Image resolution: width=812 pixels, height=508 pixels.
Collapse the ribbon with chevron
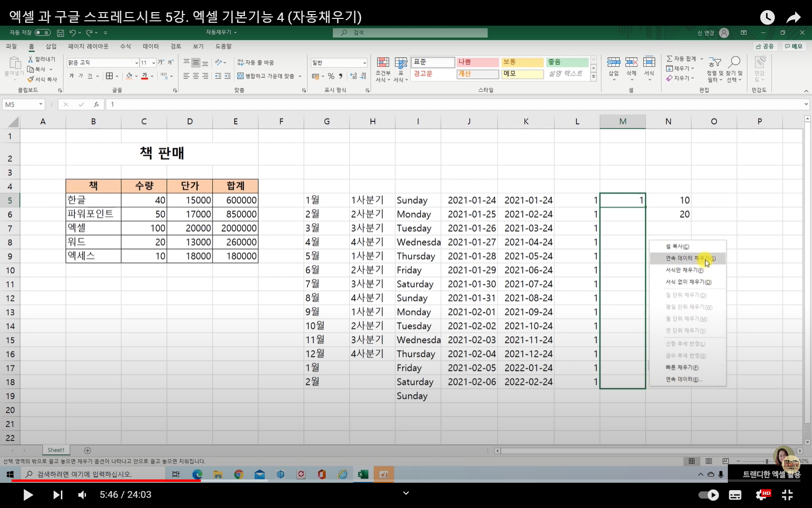pos(806,90)
